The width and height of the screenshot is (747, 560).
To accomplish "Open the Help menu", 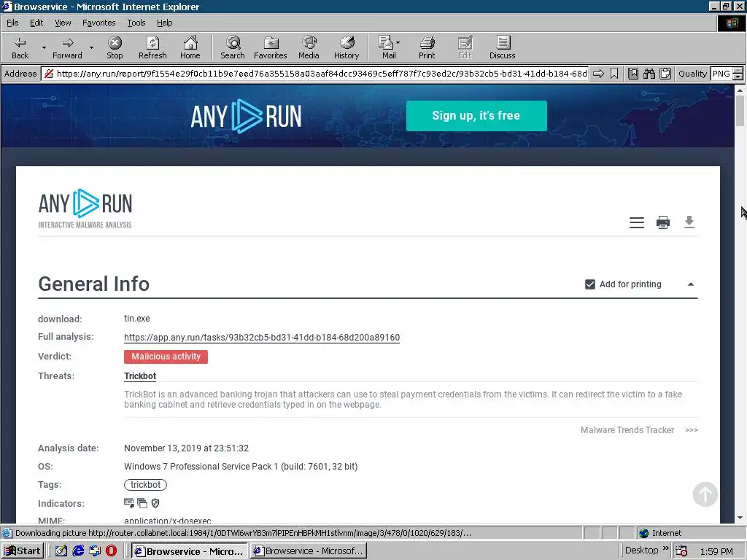I will 164,23.
